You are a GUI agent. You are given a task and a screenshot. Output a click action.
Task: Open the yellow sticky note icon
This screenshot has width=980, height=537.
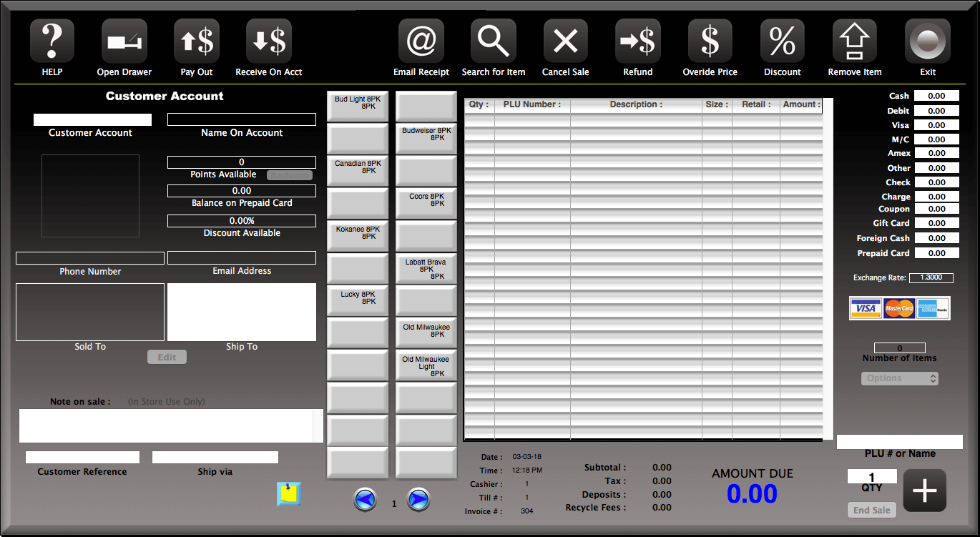point(289,494)
